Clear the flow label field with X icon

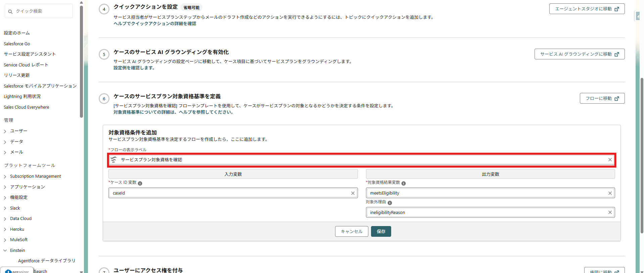coord(610,160)
